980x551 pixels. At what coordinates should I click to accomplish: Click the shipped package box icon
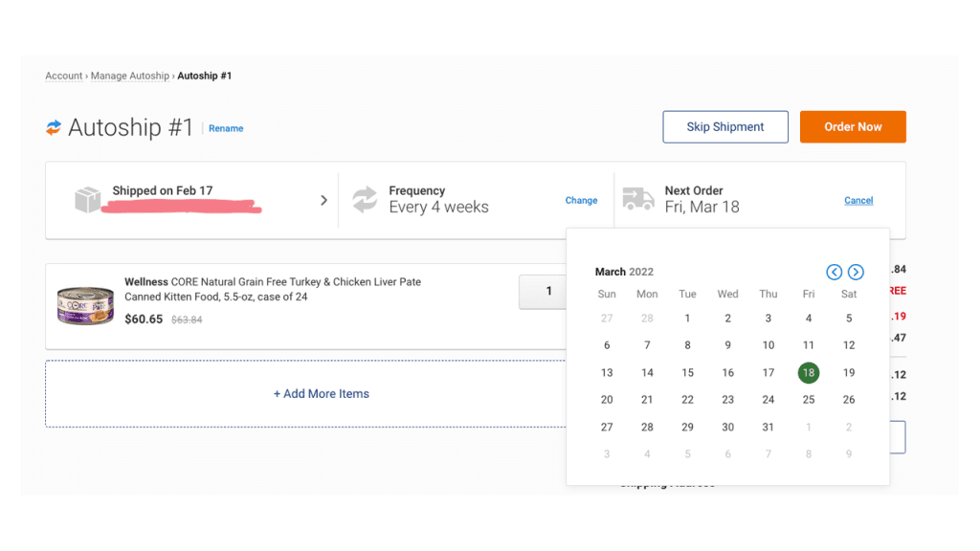87,200
